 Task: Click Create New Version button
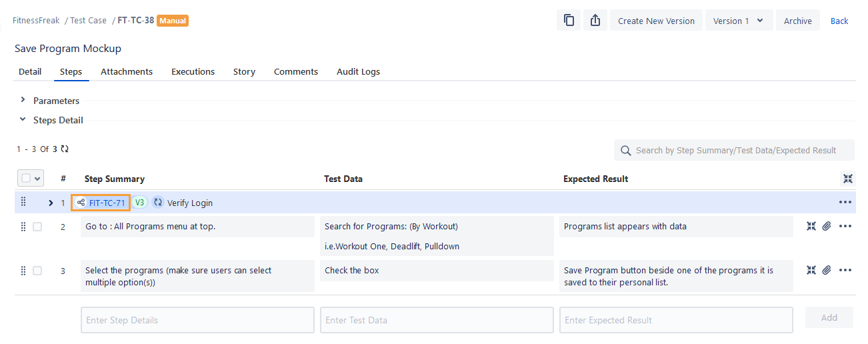tap(656, 20)
